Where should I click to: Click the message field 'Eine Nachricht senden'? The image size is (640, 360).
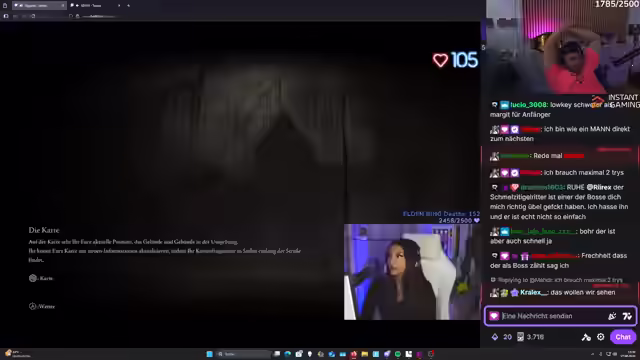click(x=560, y=316)
